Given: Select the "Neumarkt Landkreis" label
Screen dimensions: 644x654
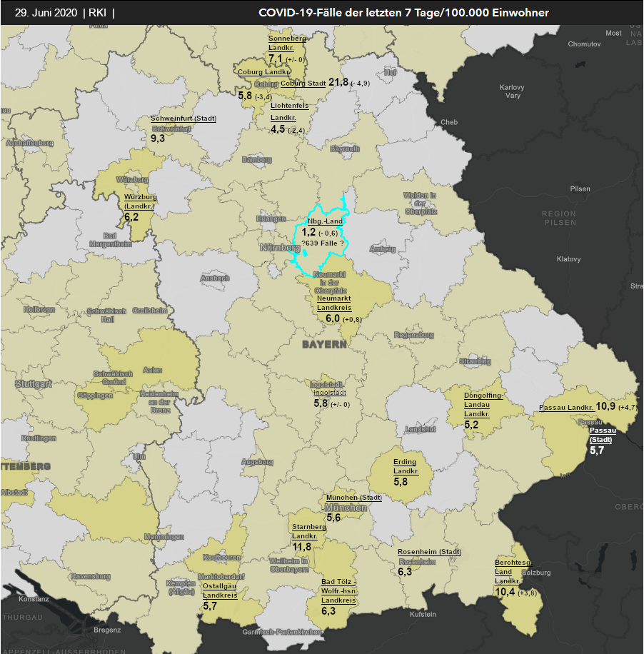Looking at the screenshot, I should [x=334, y=303].
